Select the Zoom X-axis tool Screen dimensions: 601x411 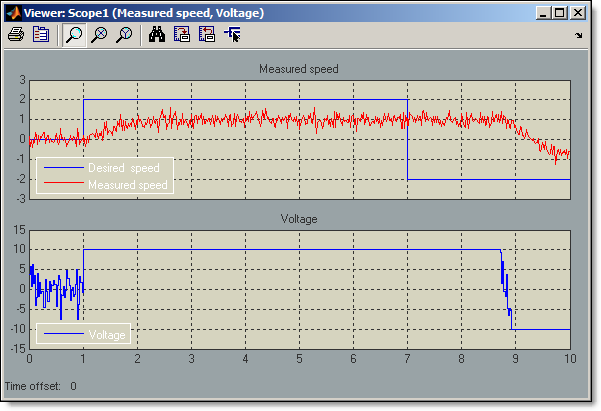click(x=99, y=34)
